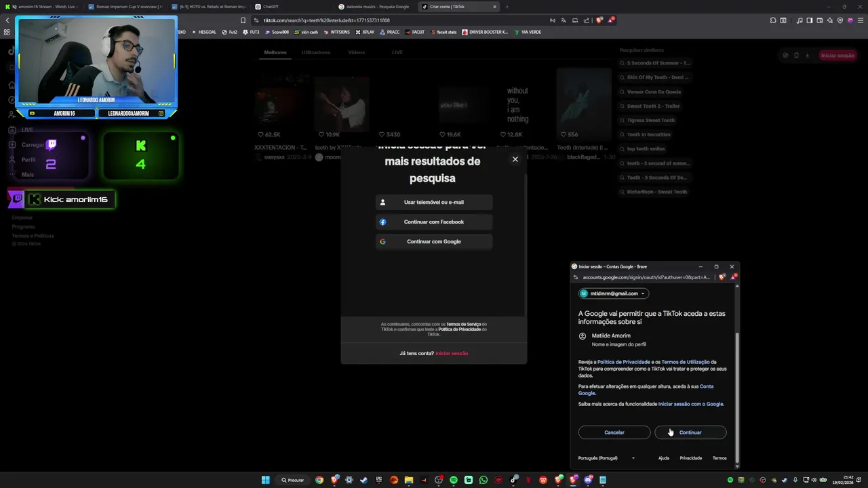Open XPLAY bookmark
The height and width of the screenshot is (488, 868).
(365, 32)
